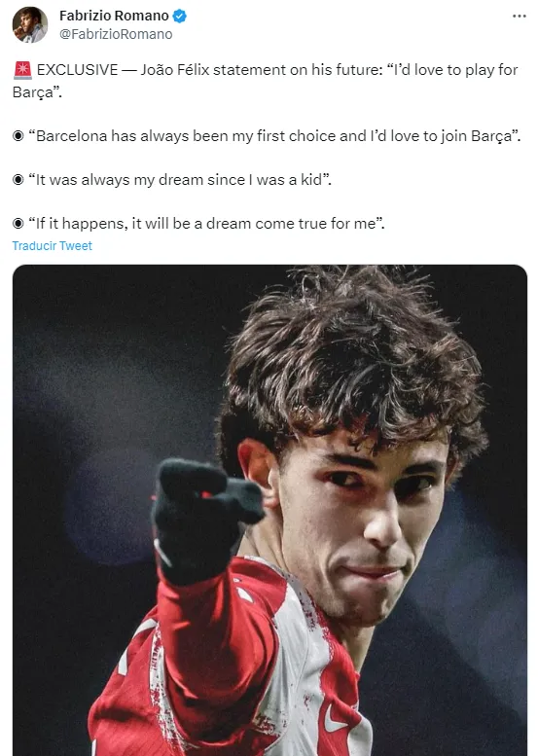Click the bullet emoji before "If it happens"
This screenshot has height=756, width=538.
pyautogui.click(x=18, y=224)
